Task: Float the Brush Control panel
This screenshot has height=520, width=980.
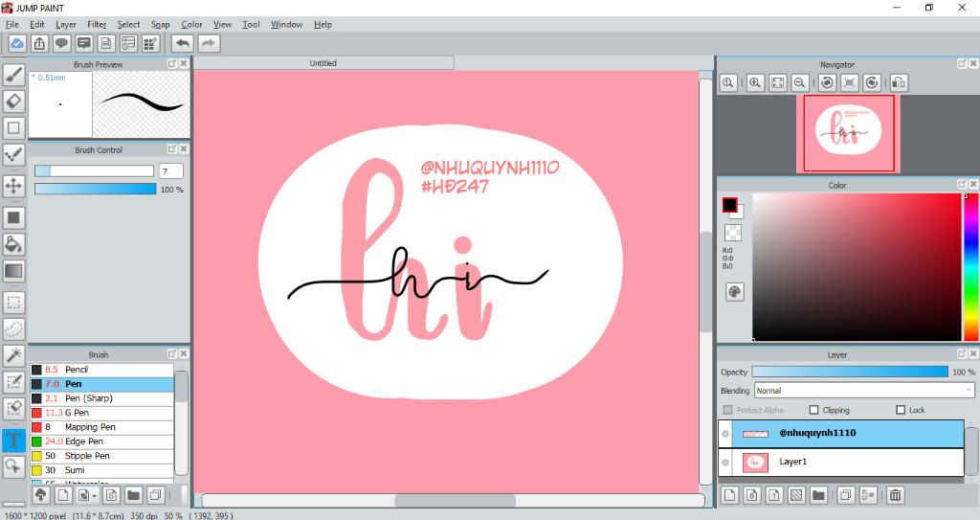Action: 172,149
